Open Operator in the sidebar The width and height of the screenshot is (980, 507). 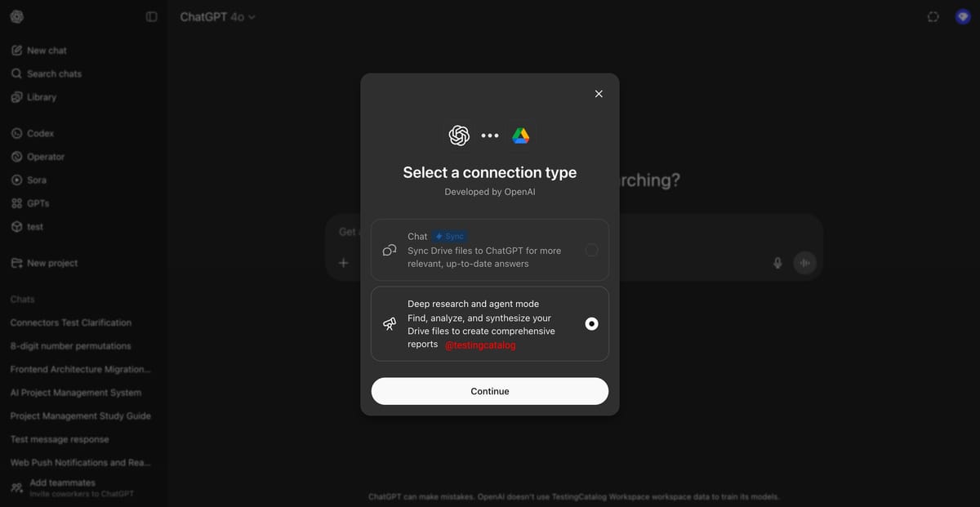[38, 157]
